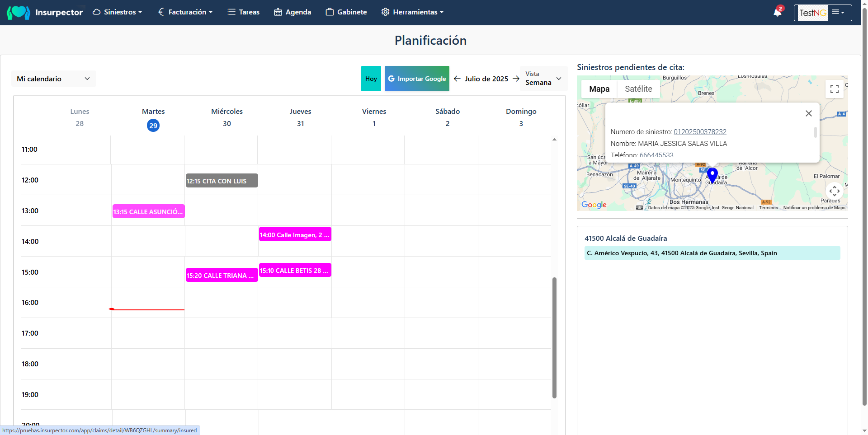Switch the map to Satélite view
This screenshot has height=435, width=868.
coord(638,89)
